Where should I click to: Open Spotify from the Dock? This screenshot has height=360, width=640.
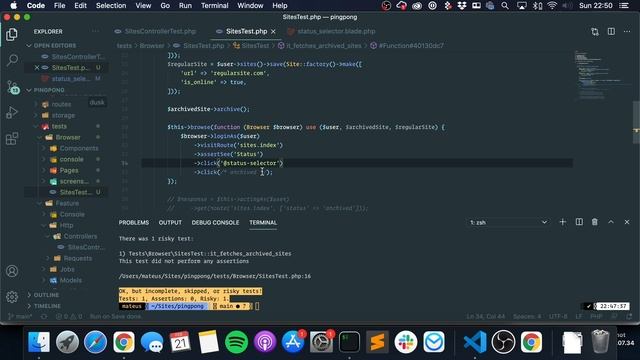(x=236, y=342)
